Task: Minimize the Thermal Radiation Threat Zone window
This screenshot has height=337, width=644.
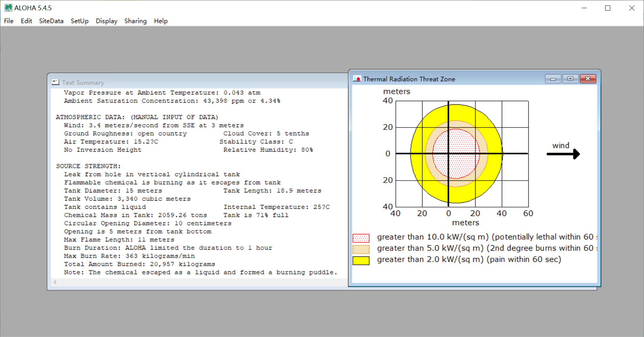Action: pos(553,79)
